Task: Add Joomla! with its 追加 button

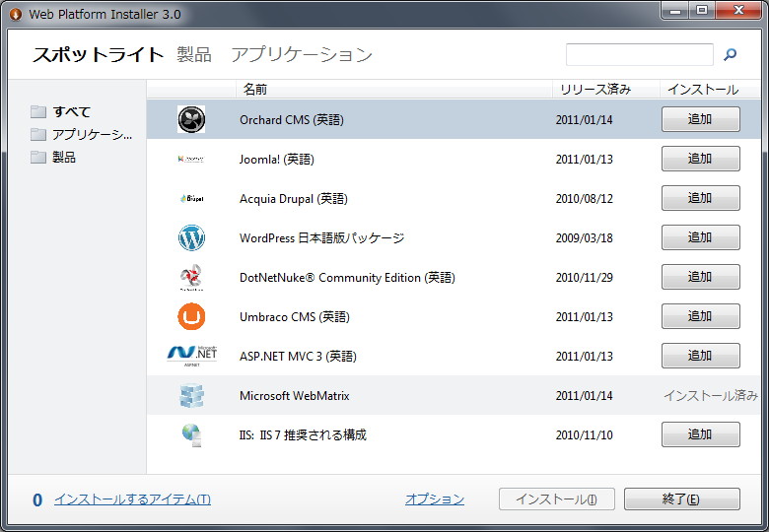Action: [x=700, y=159]
